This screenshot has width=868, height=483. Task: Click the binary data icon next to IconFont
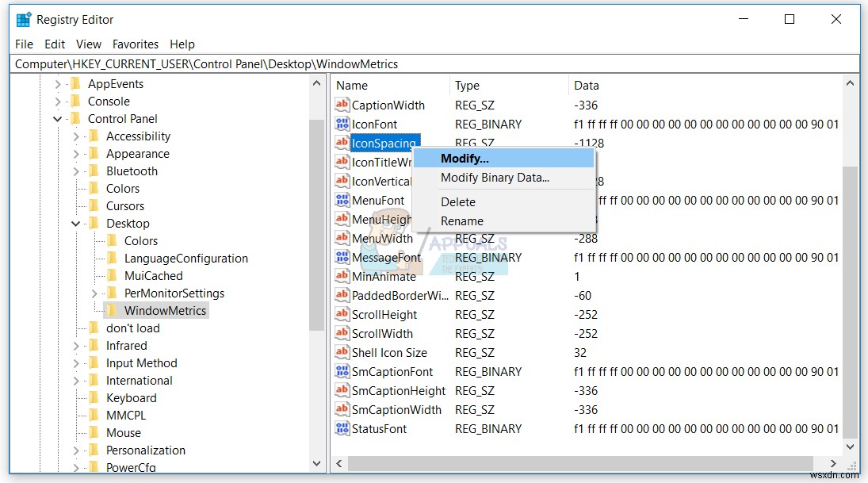pyautogui.click(x=341, y=124)
